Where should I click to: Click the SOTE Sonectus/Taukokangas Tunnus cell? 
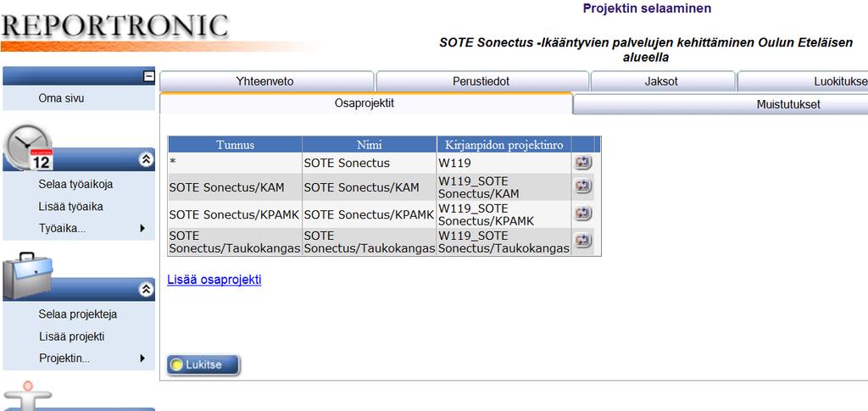[x=236, y=242]
